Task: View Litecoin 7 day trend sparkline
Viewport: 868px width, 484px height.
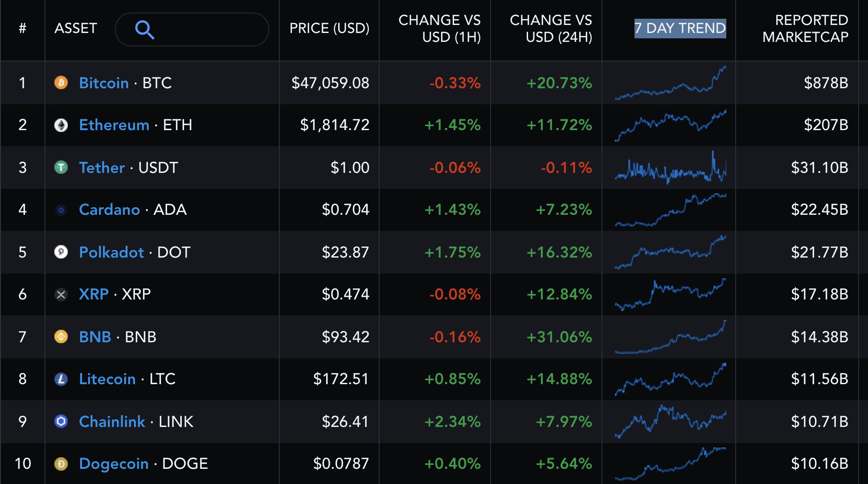Action: [x=670, y=379]
